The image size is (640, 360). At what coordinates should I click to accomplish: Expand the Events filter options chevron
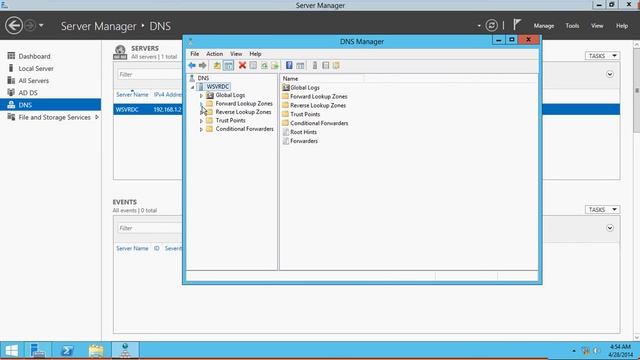pos(610,228)
